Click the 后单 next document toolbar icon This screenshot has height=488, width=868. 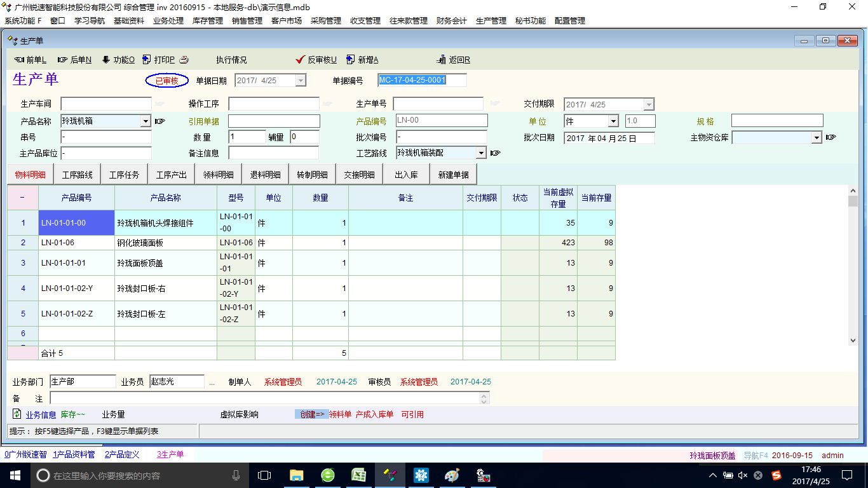pyautogui.click(x=63, y=60)
